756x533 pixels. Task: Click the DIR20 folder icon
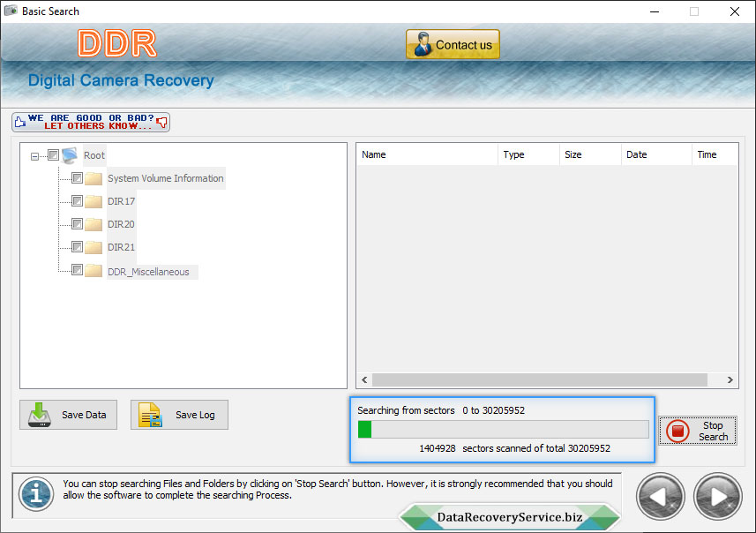[94, 224]
